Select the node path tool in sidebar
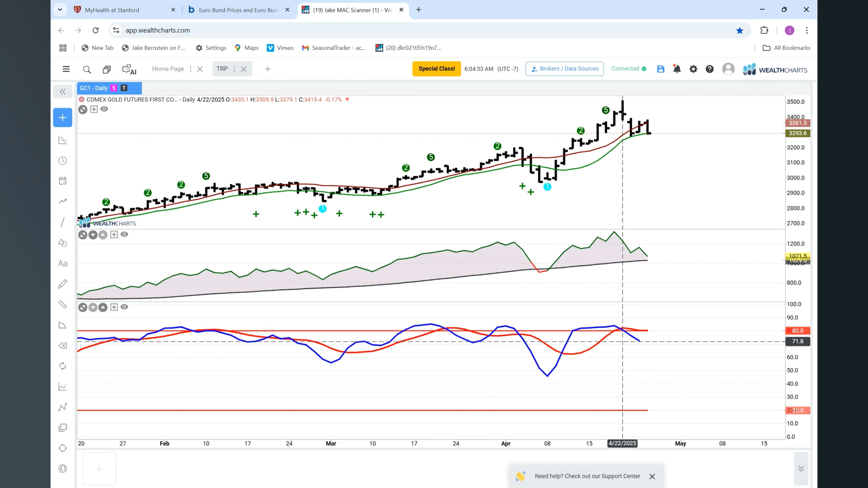Viewport: 868px width, 488px height. click(63, 407)
